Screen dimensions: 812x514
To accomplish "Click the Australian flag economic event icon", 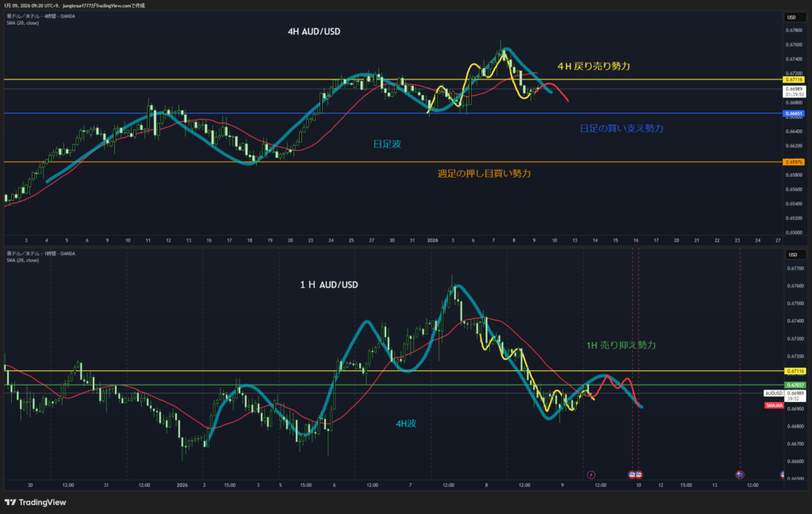I will point(739,474).
